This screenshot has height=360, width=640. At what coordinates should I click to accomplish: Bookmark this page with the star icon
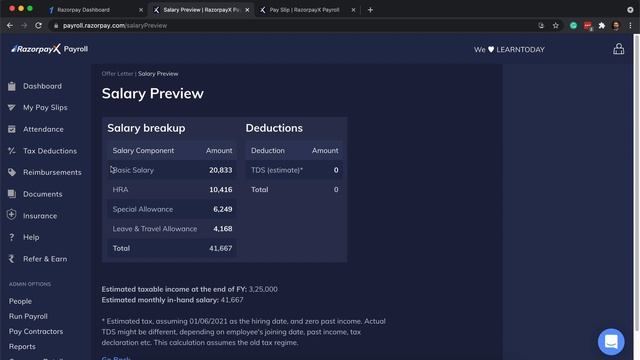[x=556, y=25]
